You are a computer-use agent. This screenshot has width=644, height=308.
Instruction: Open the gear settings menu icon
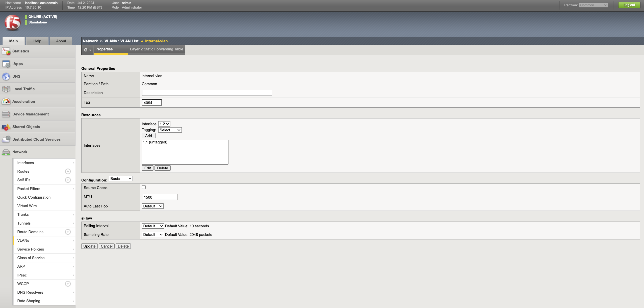[87, 50]
